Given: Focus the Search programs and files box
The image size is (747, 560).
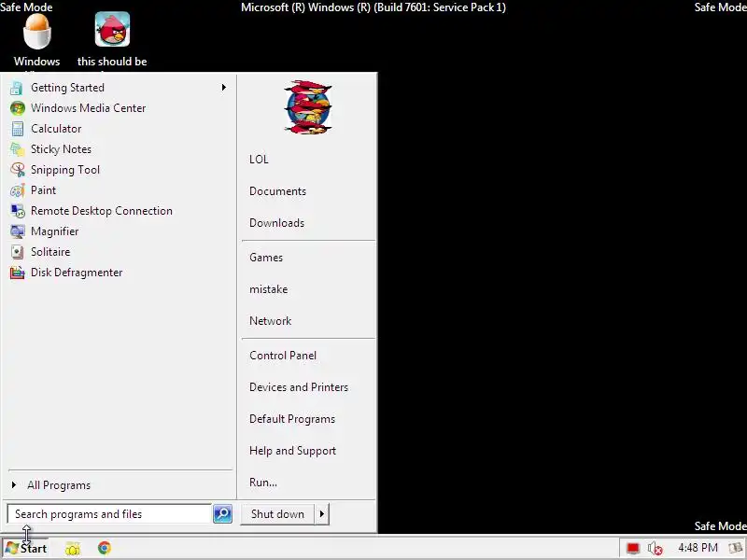Looking at the screenshot, I should click(x=109, y=514).
